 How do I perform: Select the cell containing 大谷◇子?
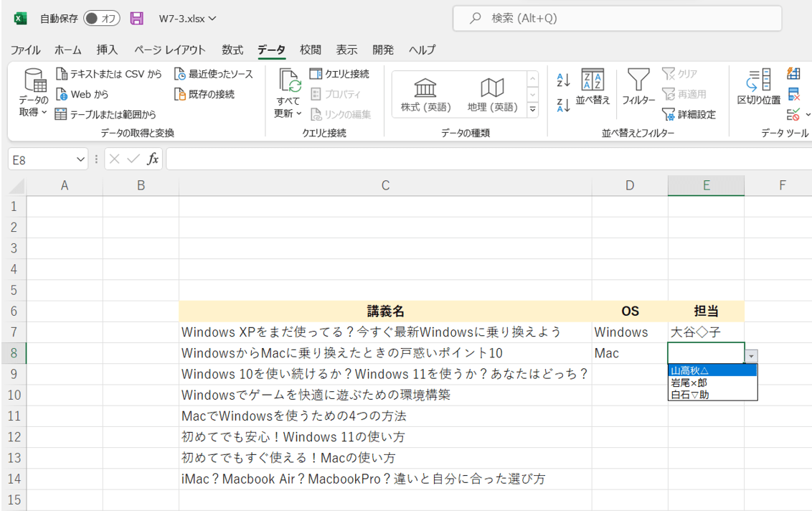click(706, 332)
